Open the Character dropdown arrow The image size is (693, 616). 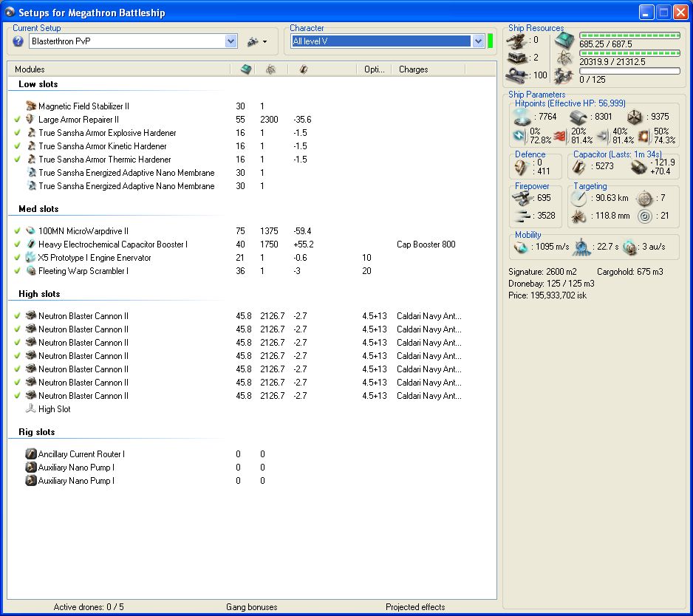tap(478, 41)
